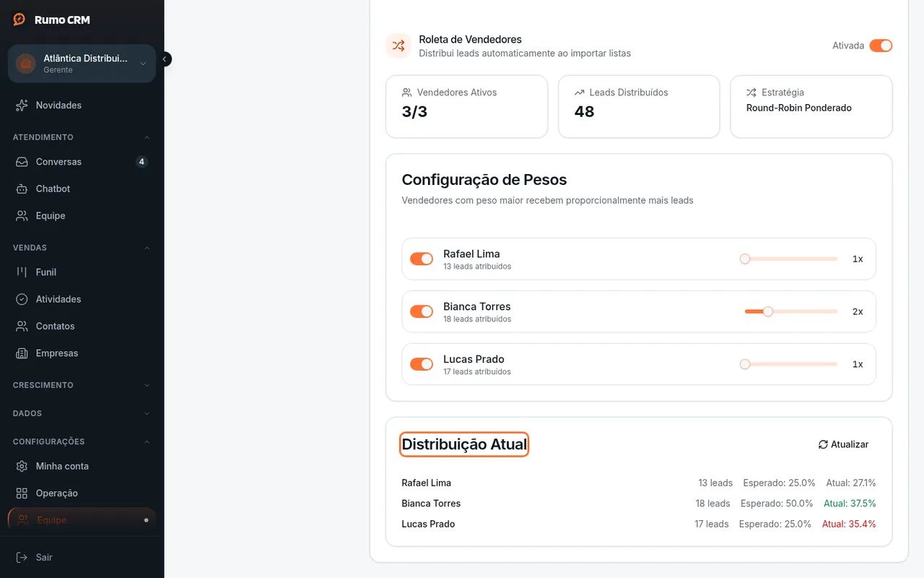924x578 pixels.
Task: Open Equipe under Atendimento
Action: (82, 215)
